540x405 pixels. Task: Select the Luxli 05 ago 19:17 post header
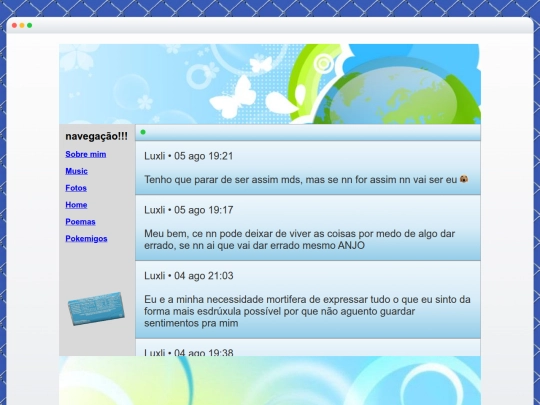point(189,210)
